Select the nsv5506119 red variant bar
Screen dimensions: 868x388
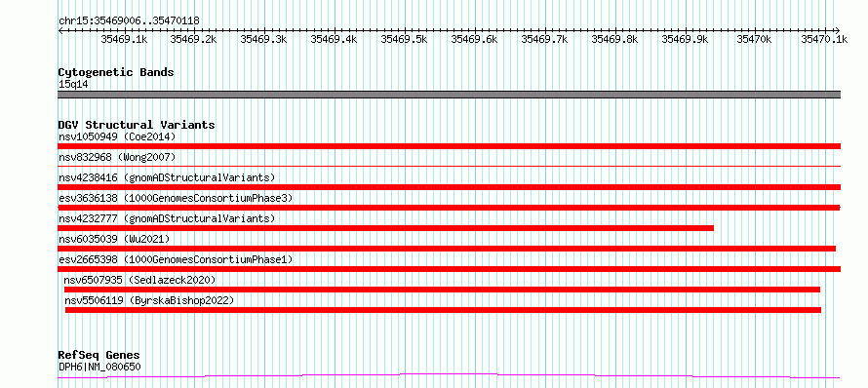(443, 310)
